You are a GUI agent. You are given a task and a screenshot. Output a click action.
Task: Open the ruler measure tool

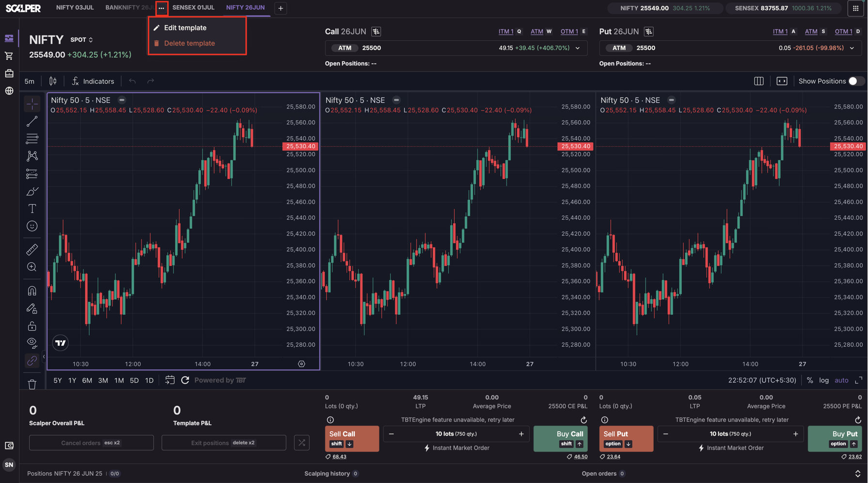[32, 250]
